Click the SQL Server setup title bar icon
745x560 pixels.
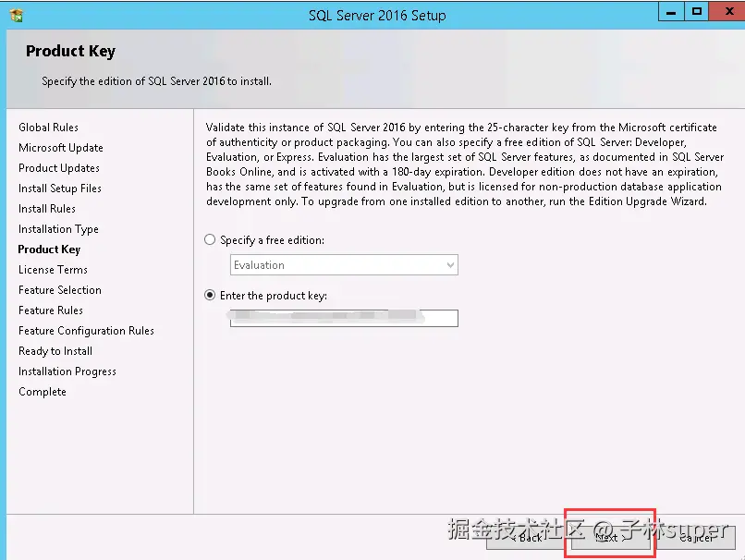(17, 15)
